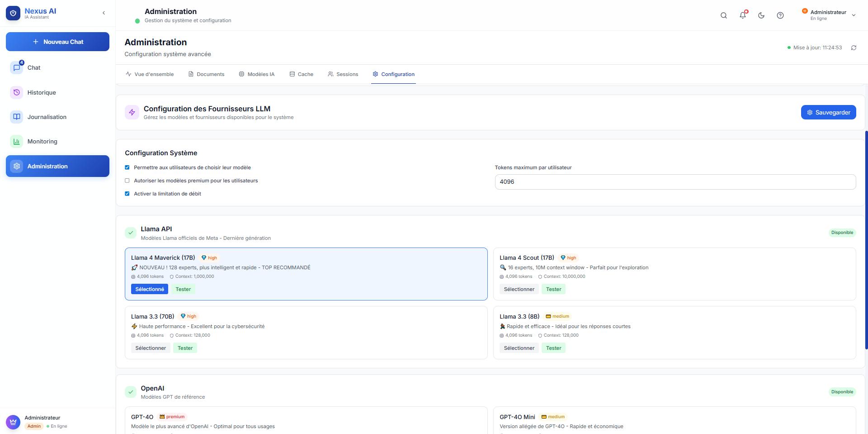Toggle dark mode moon icon
This screenshot has height=434, width=868.
click(761, 15)
